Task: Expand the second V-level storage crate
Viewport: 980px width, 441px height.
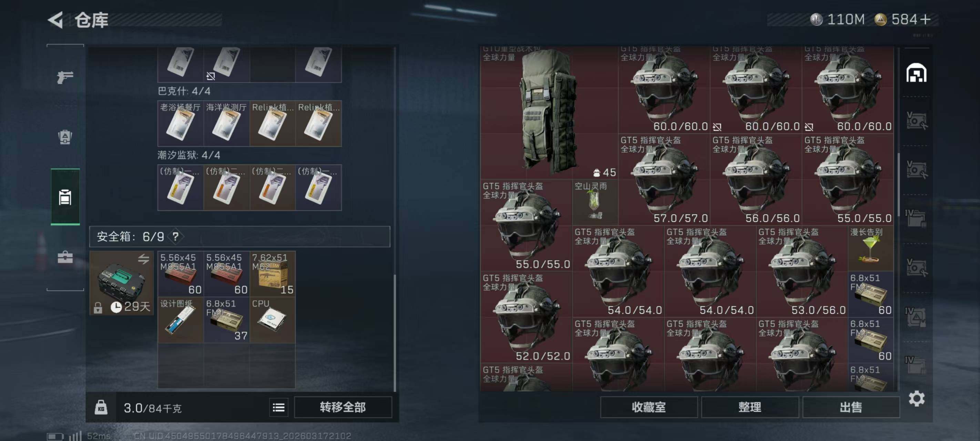Action: coord(917,170)
